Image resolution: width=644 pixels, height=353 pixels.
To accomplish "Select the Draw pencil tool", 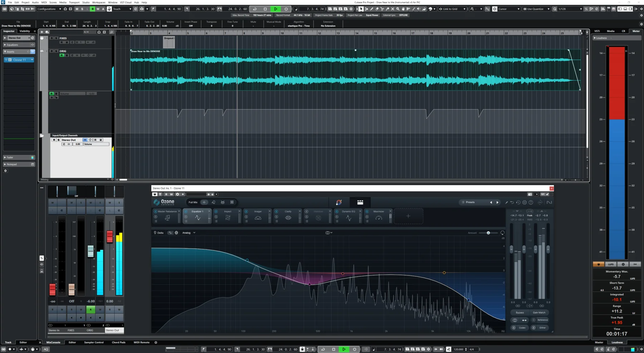I will click(372, 9).
